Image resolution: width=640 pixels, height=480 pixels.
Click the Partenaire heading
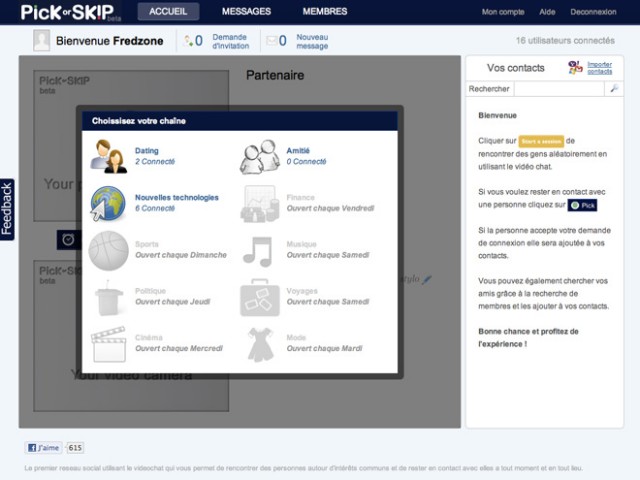pyautogui.click(x=275, y=75)
